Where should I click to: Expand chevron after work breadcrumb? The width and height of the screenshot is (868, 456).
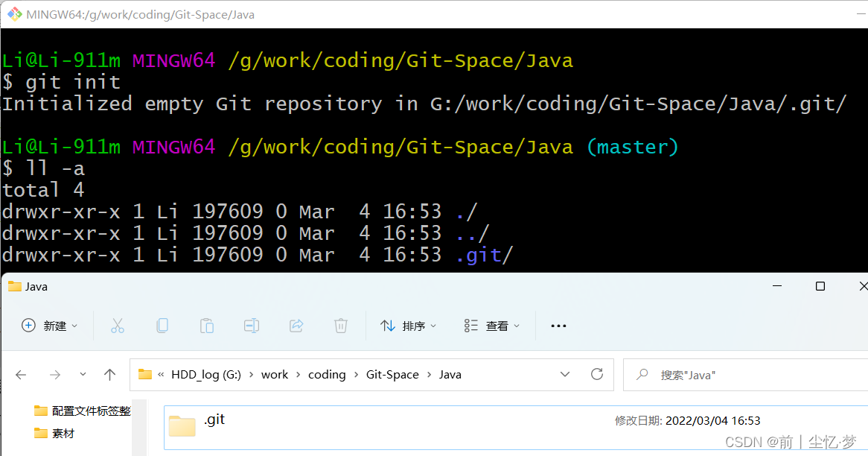(299, 375)
